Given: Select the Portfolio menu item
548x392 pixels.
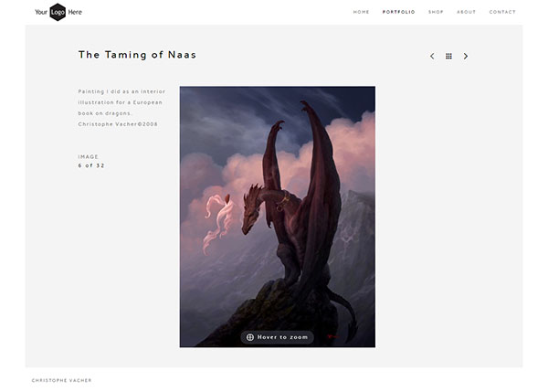Looking at the screenshot, I should [x=398, y=12].
